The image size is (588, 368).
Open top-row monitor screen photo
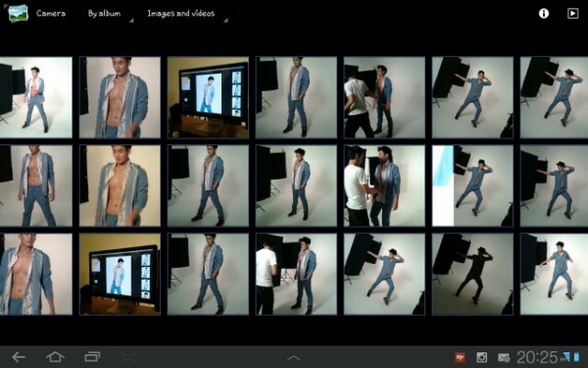pos(208,97)
